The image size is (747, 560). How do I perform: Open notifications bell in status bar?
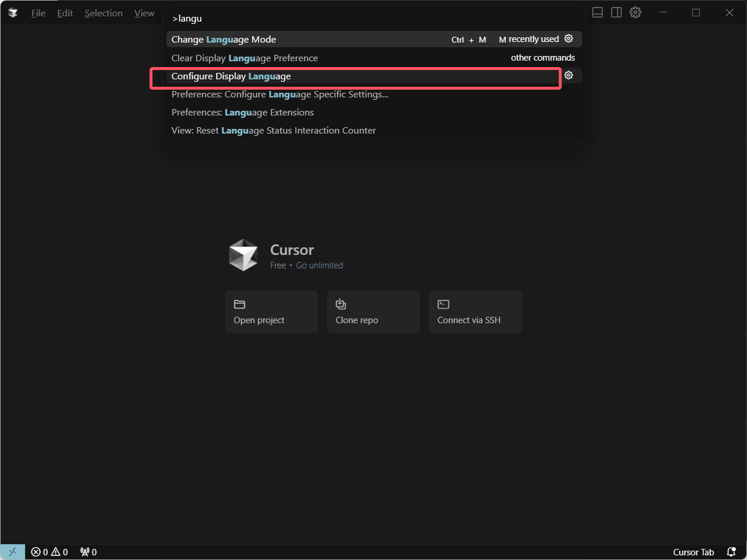731,552
